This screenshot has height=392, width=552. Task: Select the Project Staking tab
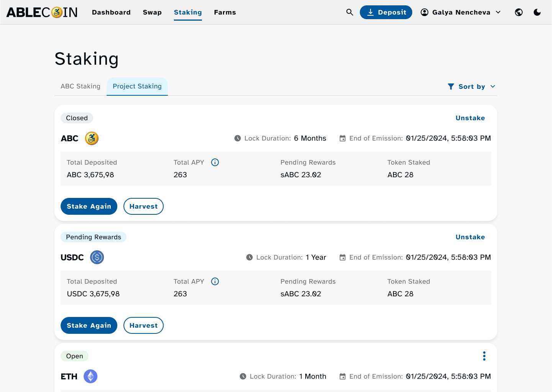pos(137,87)
